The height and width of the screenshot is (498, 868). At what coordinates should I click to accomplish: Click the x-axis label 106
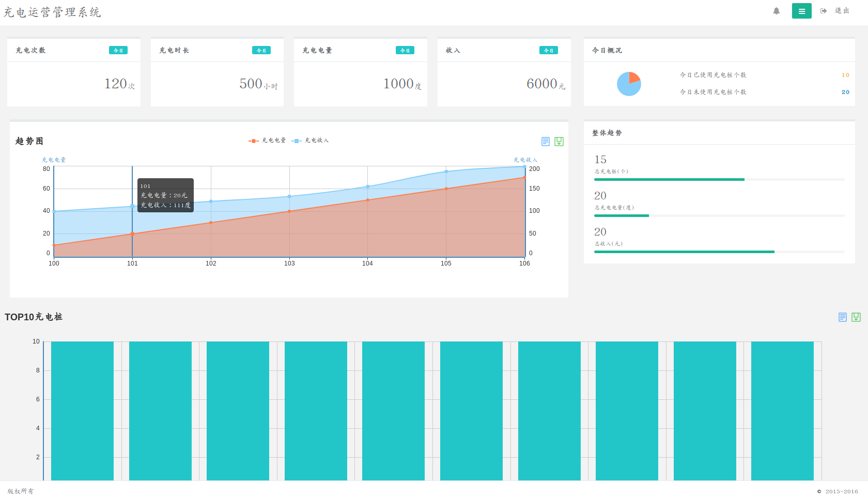524,263
